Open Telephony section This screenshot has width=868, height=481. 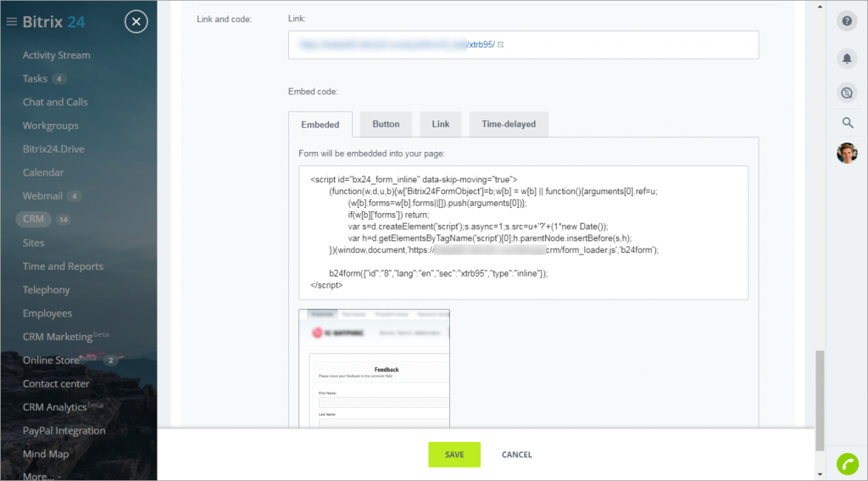pyautogui.click(x=46, y=290)
